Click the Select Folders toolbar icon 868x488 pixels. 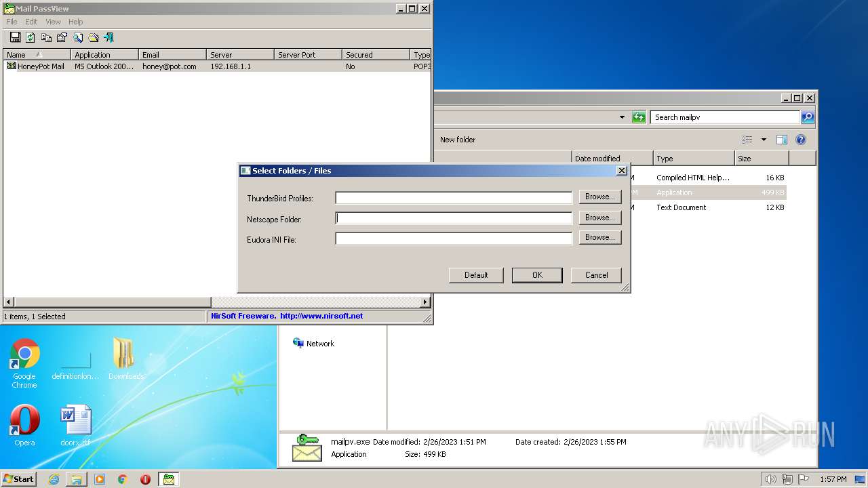point(94,37)
